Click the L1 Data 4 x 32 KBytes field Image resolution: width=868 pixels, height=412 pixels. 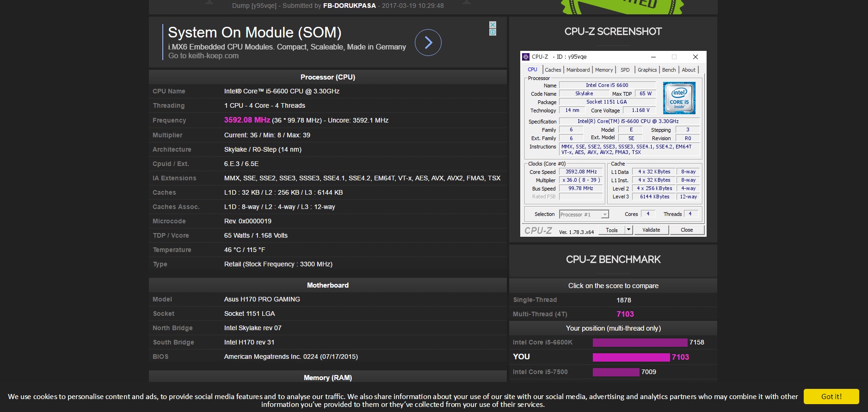(x=654, y=172)
